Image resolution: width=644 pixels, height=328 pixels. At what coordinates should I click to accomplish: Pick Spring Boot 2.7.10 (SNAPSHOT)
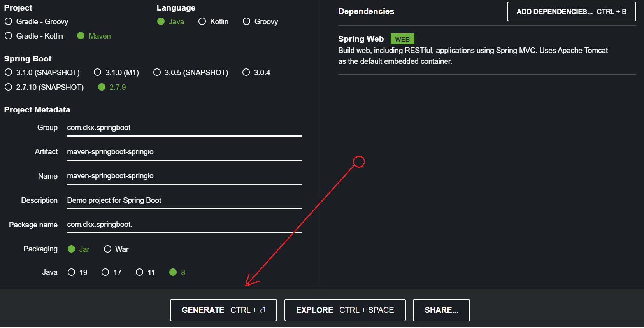[x=44, y=87]
